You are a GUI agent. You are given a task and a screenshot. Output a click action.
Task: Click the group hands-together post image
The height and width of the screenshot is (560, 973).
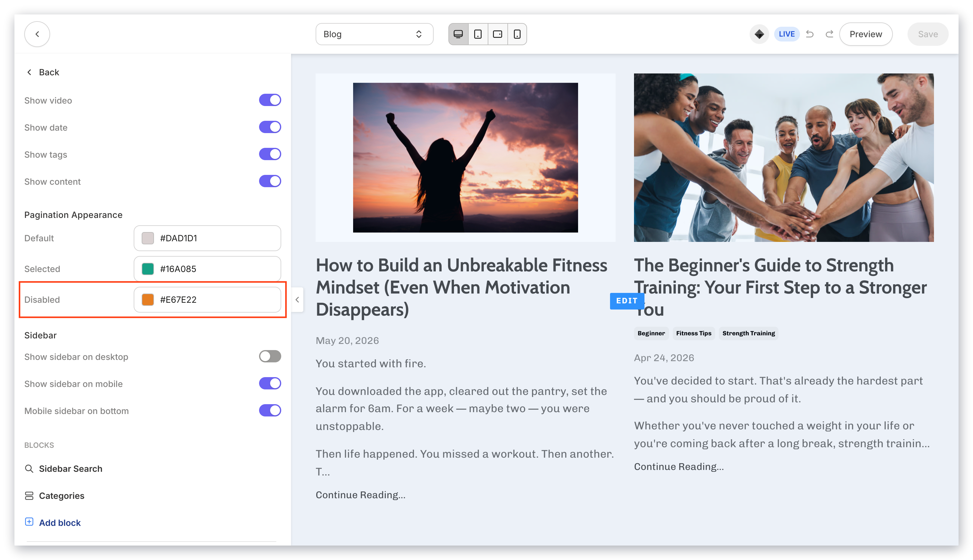[784, 158]
